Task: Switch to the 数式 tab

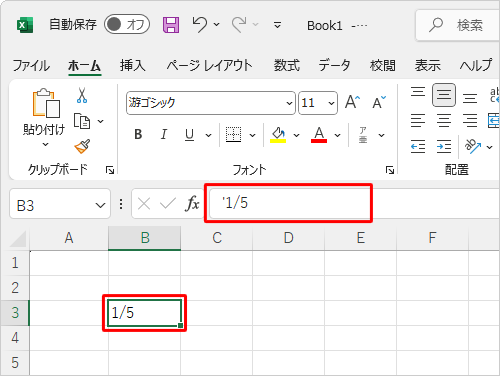Action: tap(287, 65)
